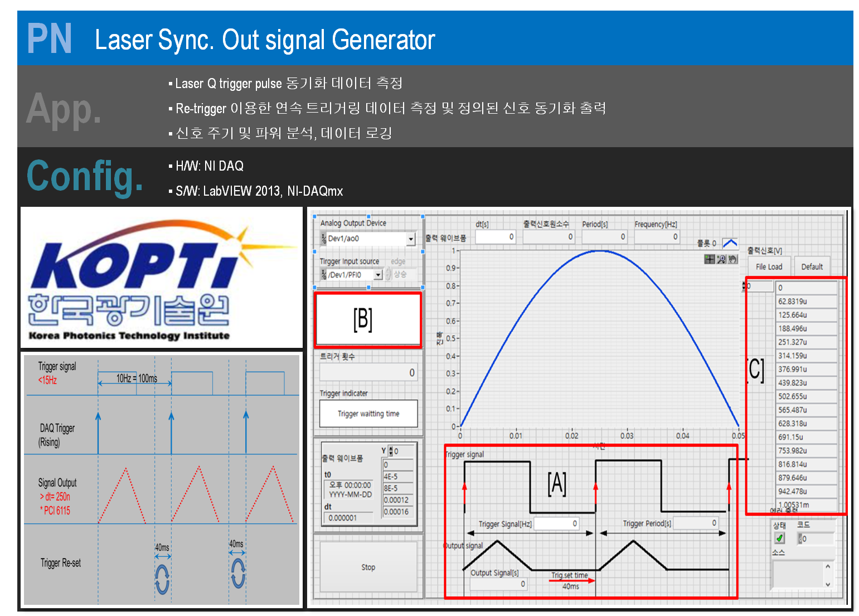Click the output signal array index stepper
This screenshot has height=616, width=859.
click(744, 287)
